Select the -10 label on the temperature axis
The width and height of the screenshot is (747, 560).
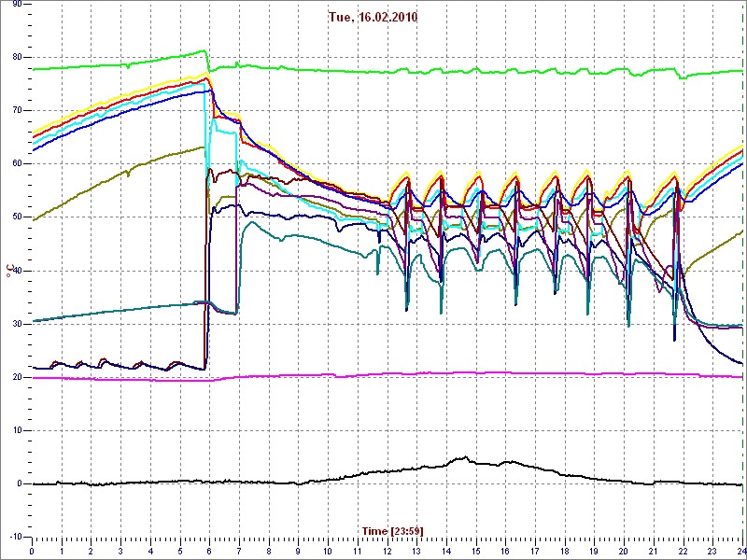pos(14,537)
